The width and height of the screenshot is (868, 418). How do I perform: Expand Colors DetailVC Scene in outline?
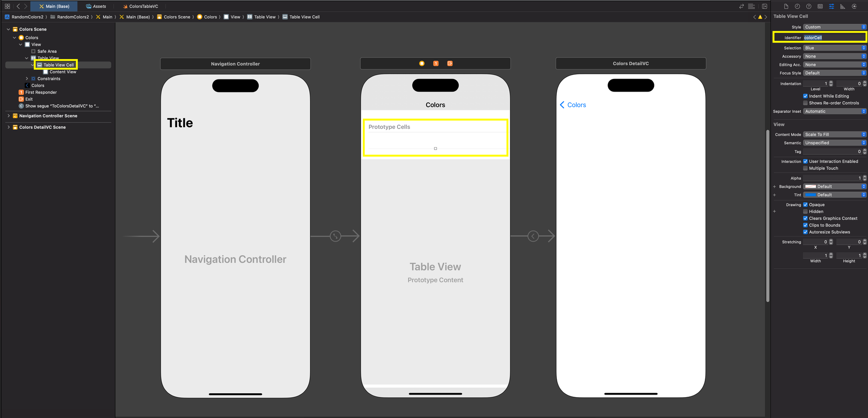(x=8, y=127)
